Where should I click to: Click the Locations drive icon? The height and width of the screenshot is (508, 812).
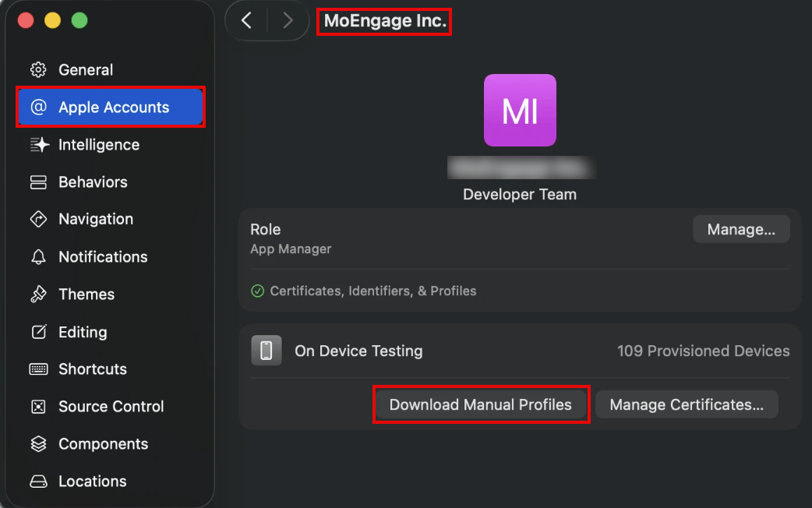[x=38, y=482]
